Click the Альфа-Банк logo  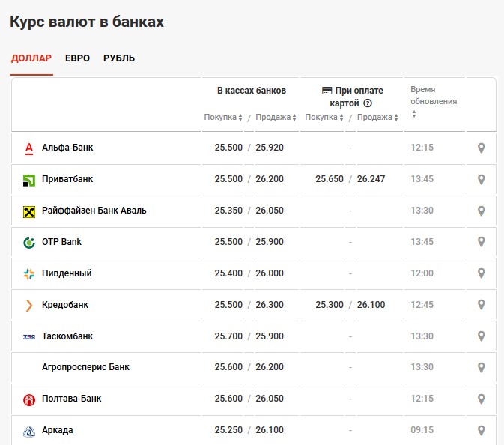[x=29, y=149]
